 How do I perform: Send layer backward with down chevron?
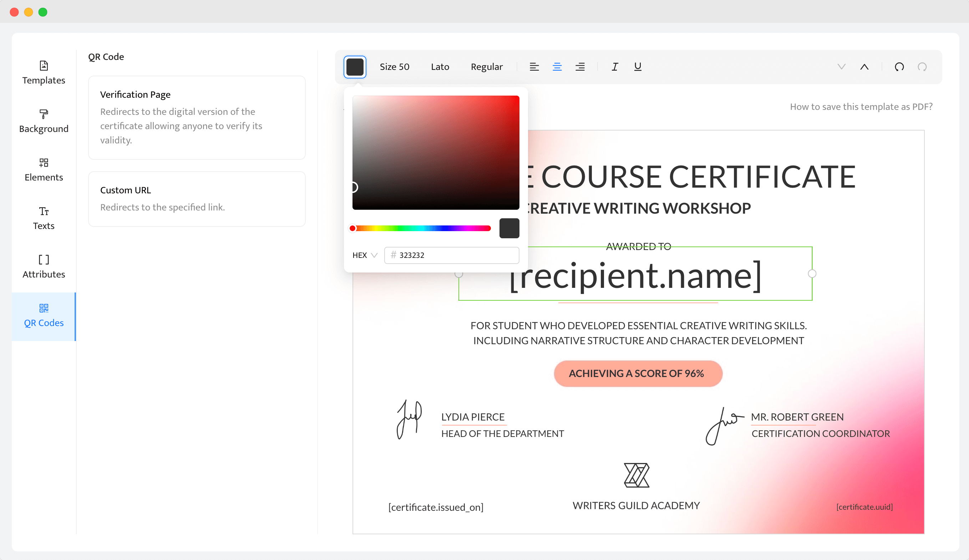(x=841, y=67)
